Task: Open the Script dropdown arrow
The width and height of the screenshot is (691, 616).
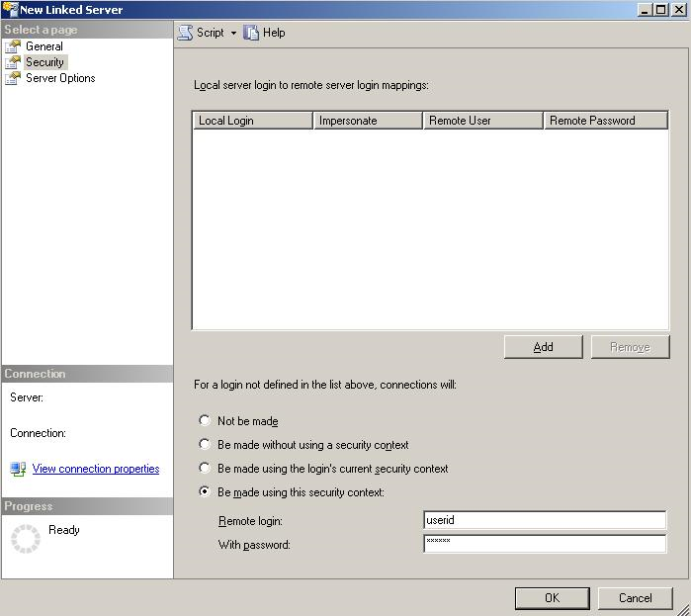Action: [x=233, y=33]
